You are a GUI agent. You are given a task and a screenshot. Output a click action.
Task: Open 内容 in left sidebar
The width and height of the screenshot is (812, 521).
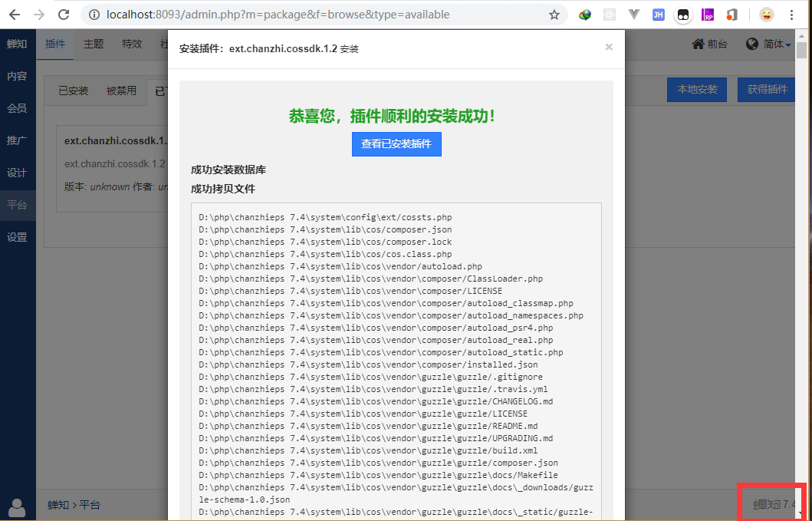coord(17,76)
